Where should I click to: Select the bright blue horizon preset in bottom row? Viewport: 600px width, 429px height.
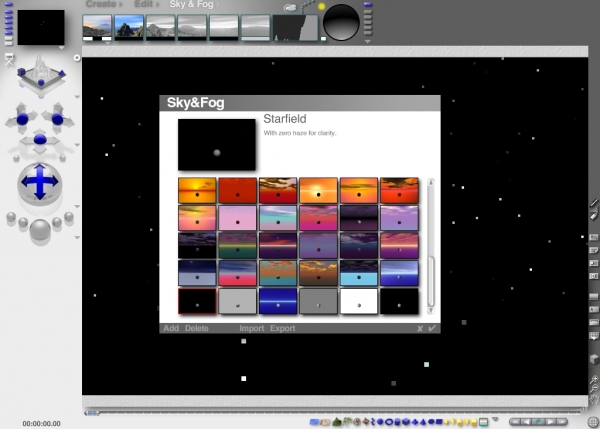pos(278,301)
